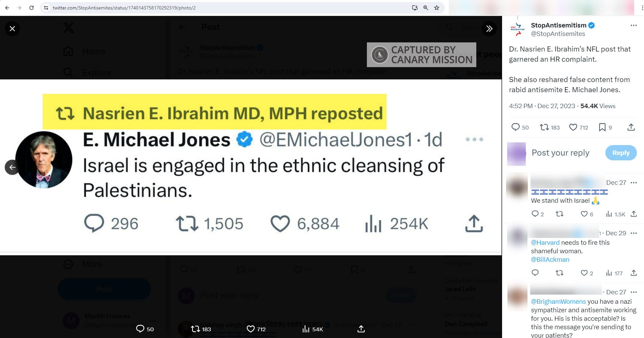Open more options on the Dec 29 reply

[x=634, y=233]
